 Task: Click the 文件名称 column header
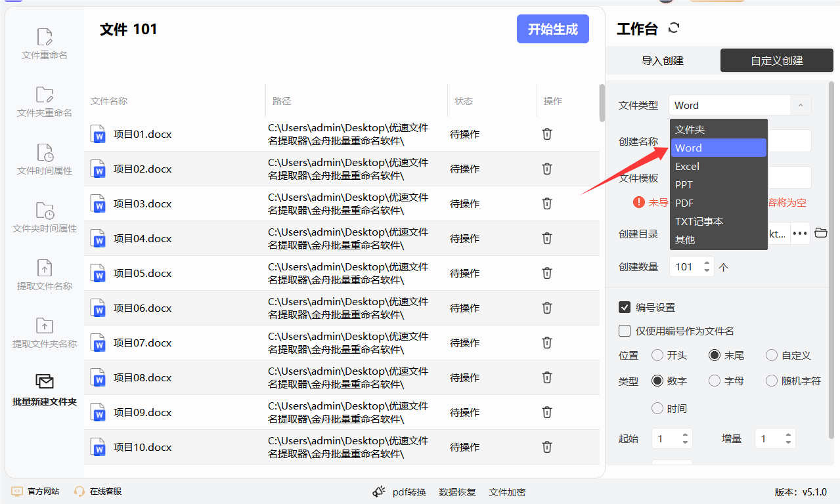(109, 101)
